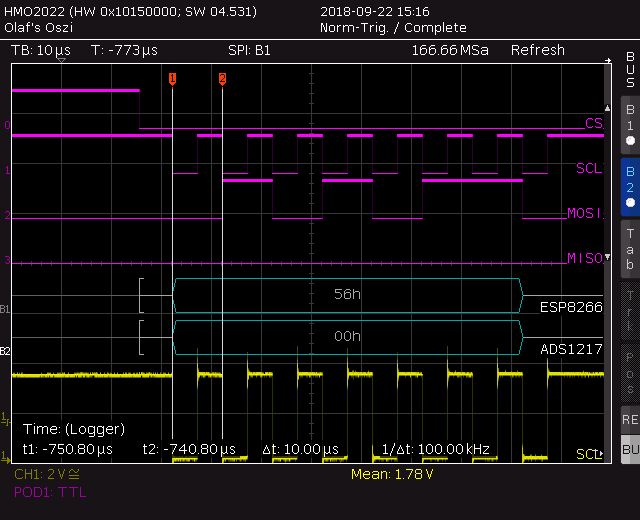Select the B2 bus softkey
Screen dimensions: 640x520
tap(630, 187)
